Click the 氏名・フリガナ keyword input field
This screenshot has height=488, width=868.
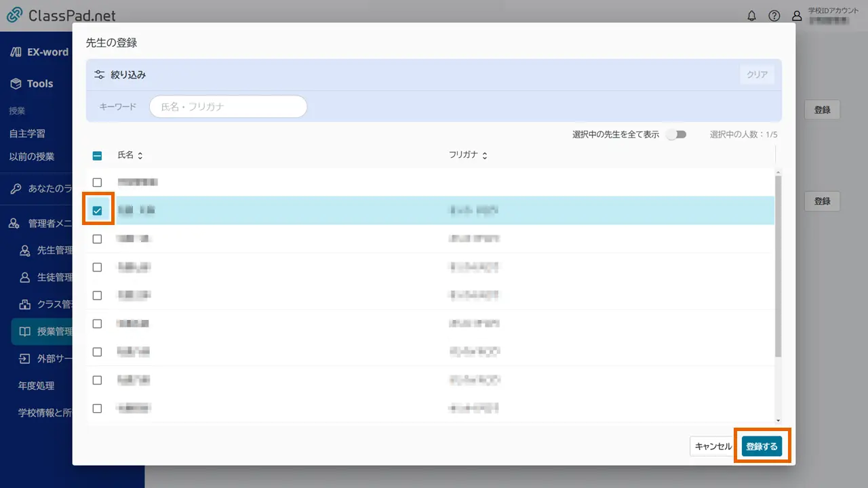tap(228, 106)
